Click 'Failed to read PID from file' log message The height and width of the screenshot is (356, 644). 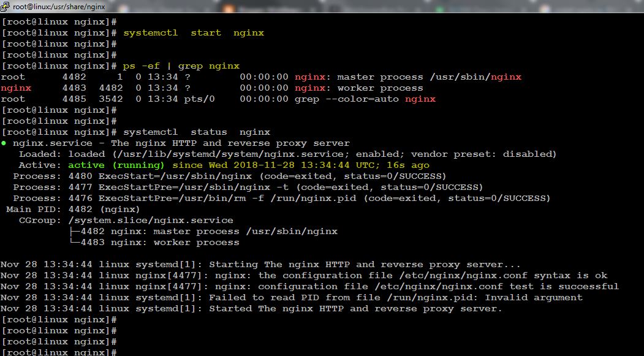point(396,298)
